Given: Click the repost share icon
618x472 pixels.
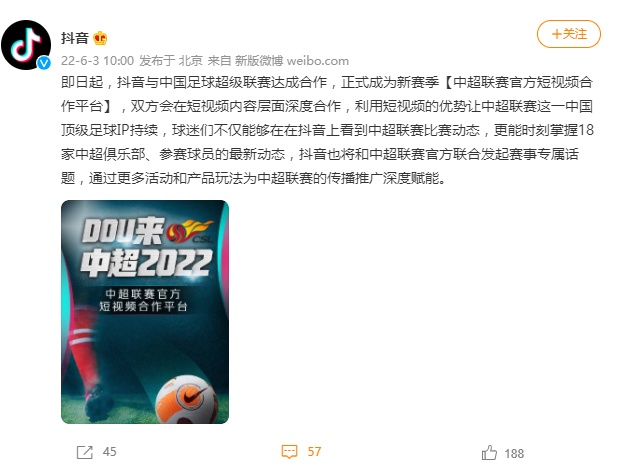Looking at the screenshot, I should (85, 452).
